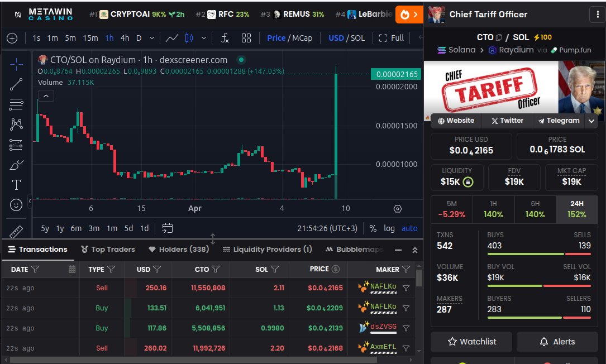606x364 pixels.
Task: Toggle chart currency to SOL
Action: 357,38
